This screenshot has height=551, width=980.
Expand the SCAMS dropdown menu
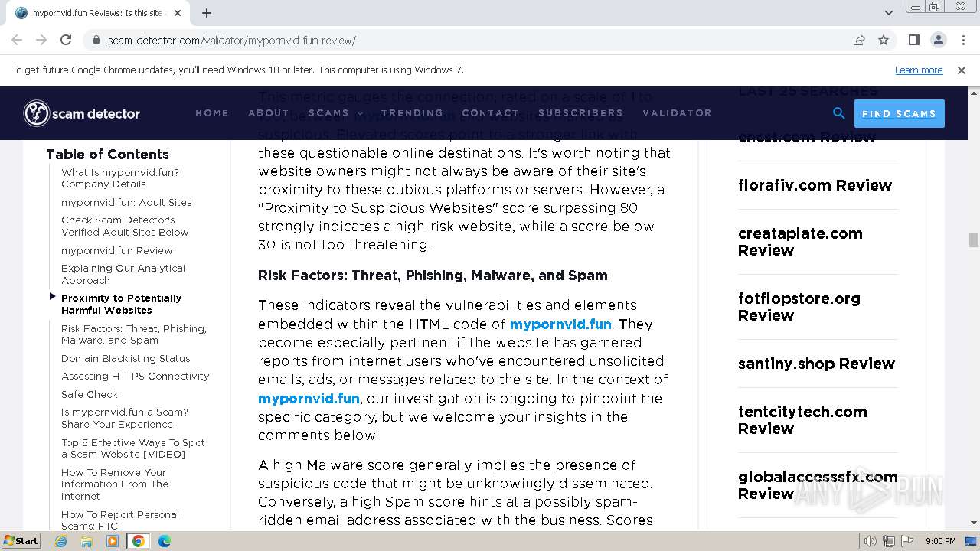[x=335, y=113]
